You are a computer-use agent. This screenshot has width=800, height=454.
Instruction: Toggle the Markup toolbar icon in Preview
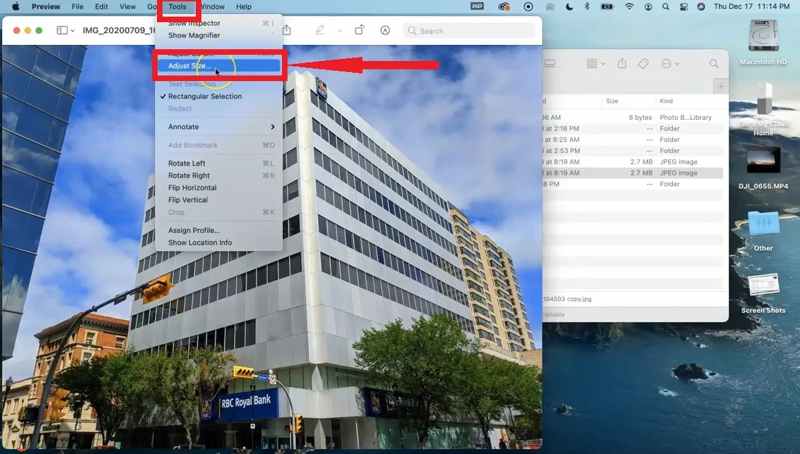click(385, 30)
